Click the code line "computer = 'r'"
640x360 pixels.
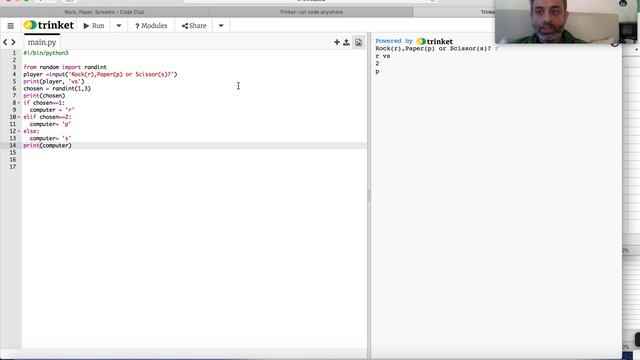pyautogui.click(x=52, y=110)
